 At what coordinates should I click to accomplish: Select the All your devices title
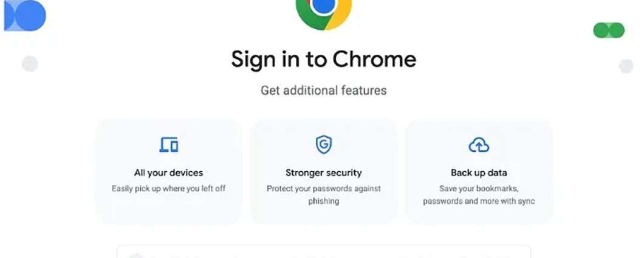168,173
